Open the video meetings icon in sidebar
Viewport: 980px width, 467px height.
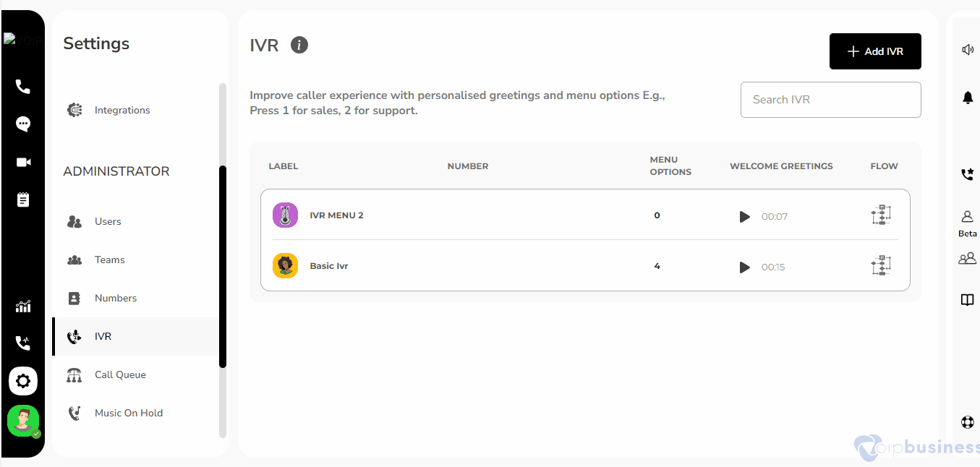(x=23, y=162)
